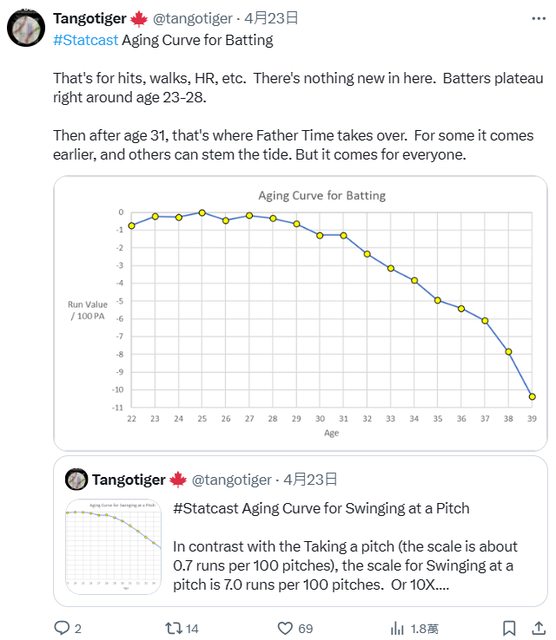
Task: Open quoted tweet's swinging chart thumbnail
Action: pos(113,547)
